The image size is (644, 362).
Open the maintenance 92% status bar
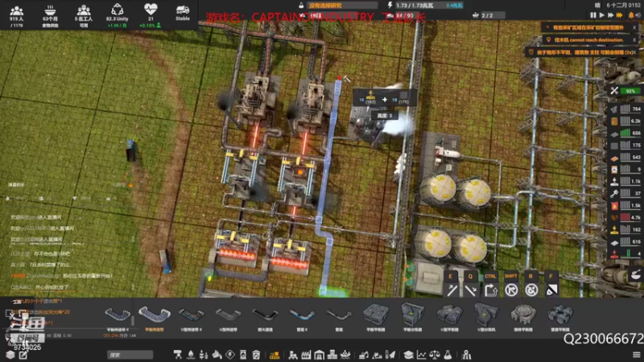(x=625, y=91)
